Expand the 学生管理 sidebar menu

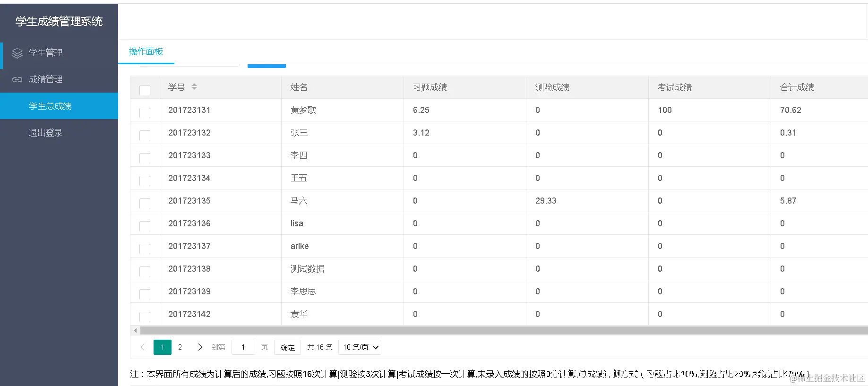[59, 53]
